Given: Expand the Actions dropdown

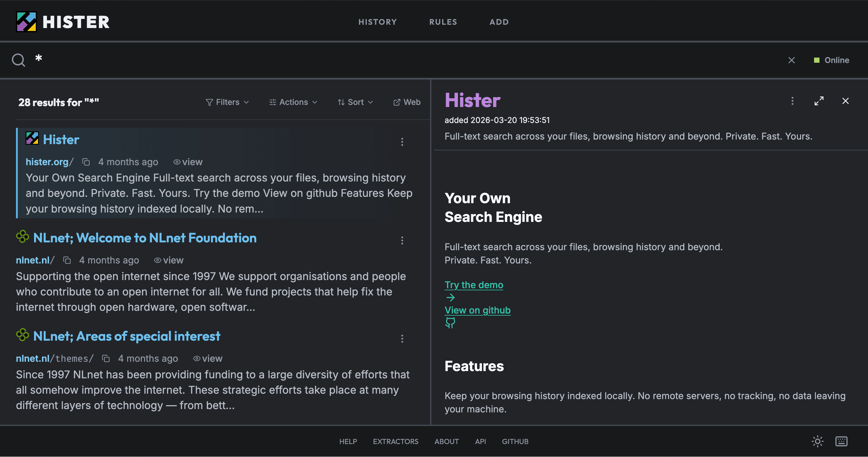Looking at the screenshot, I should coord(293,102).
